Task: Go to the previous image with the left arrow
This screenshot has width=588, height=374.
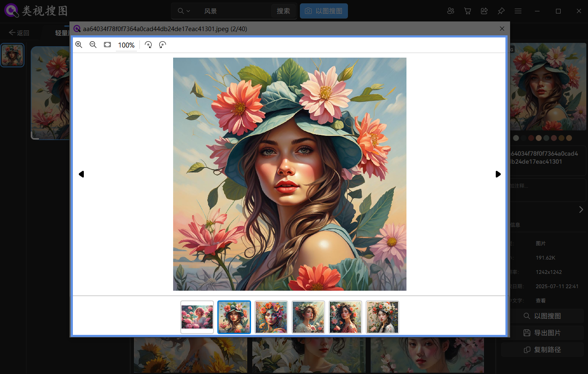Action: tap(81, 174)
